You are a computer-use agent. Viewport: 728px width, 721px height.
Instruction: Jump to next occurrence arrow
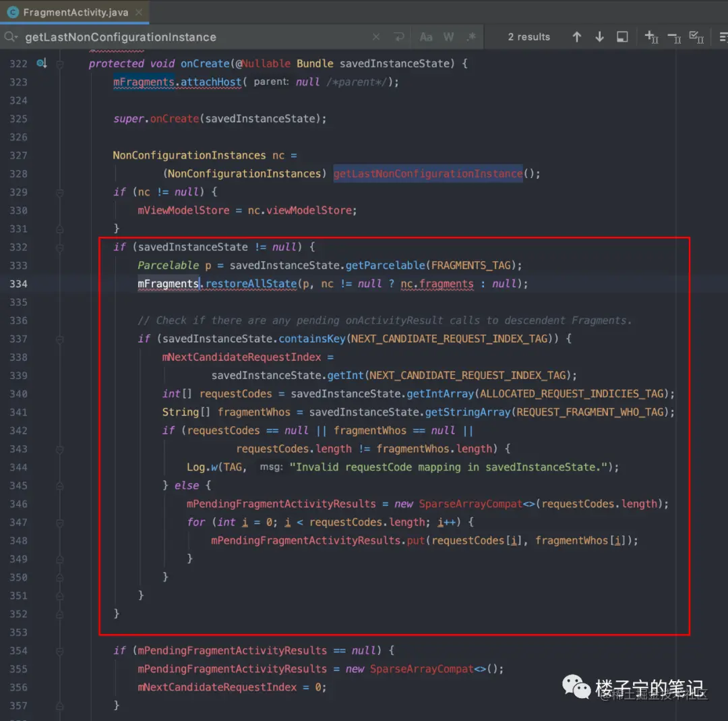tap(599, 36)
